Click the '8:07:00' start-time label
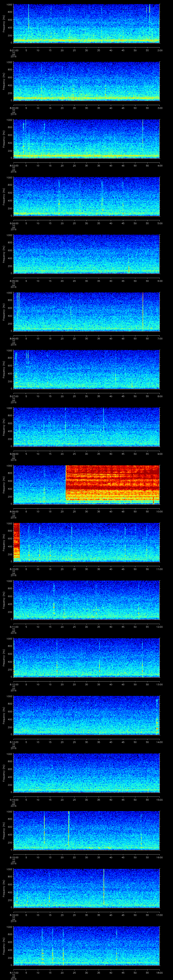 point(14,396)
